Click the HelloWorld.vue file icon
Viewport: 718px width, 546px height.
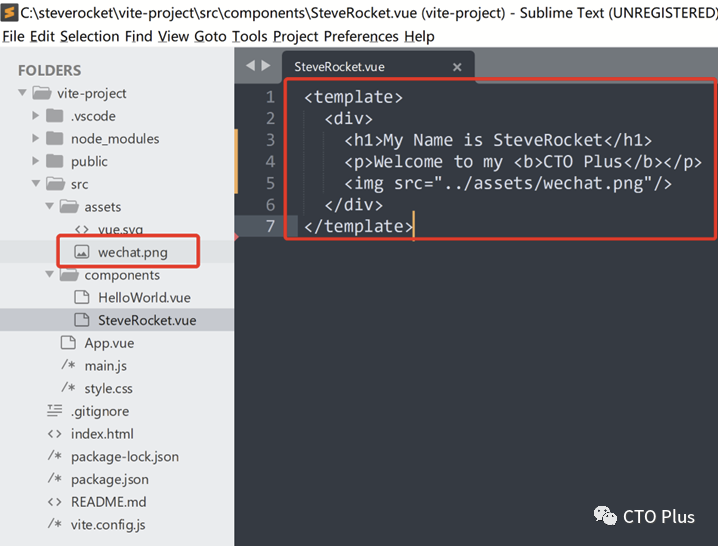(82, 298)
